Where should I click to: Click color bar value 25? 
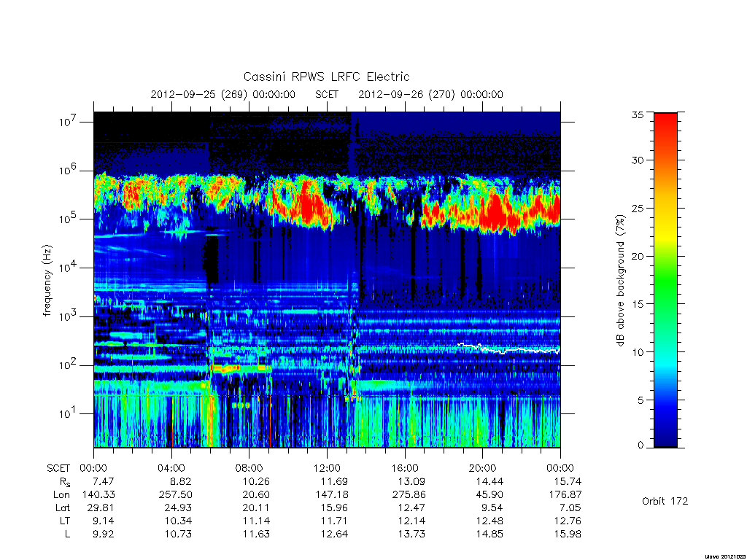(637, 208)
